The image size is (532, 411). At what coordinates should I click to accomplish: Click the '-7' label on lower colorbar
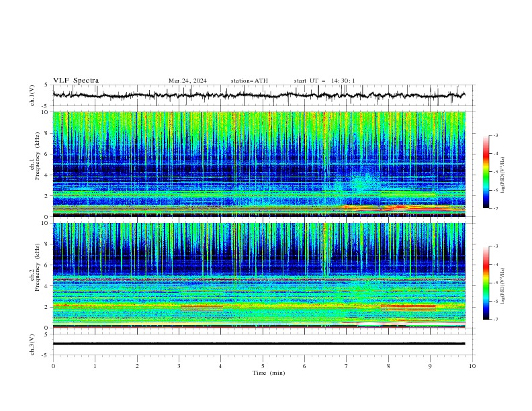pos(496,319)
